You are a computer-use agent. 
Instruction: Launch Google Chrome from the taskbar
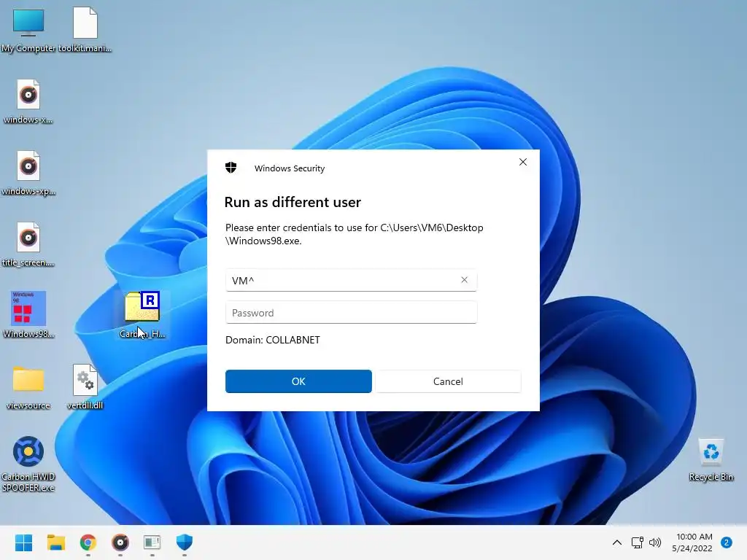click(x=88, y=542)
